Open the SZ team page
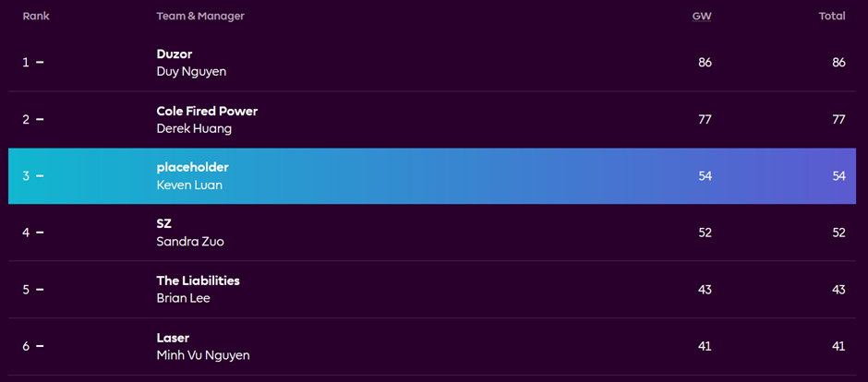Screen dimensions: 868x382 [163, 224]
